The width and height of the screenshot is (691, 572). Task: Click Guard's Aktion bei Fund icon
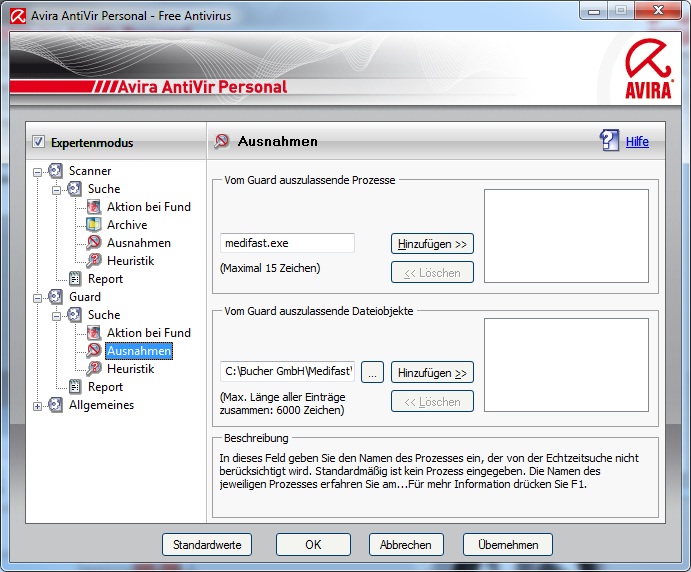point(93,333)
